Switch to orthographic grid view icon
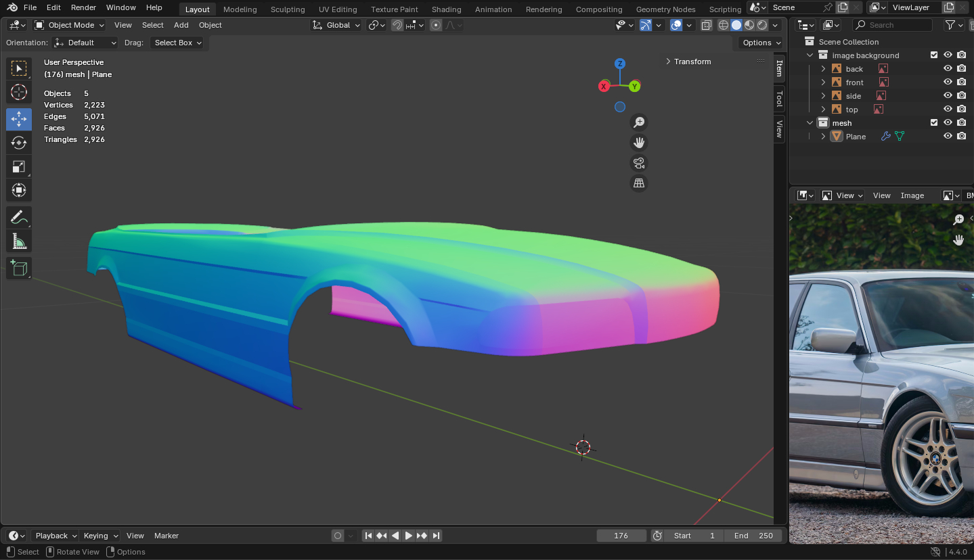The width and height of the screenshot is (974, 560). click(x=638, y=183)
